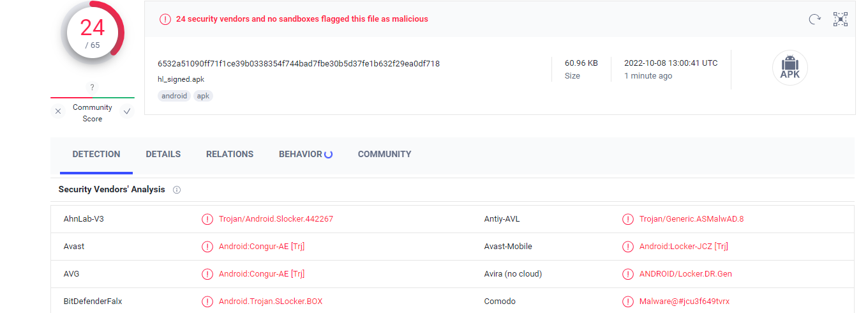Click the apk tag

pyautogui.click(x=203, y=96)
